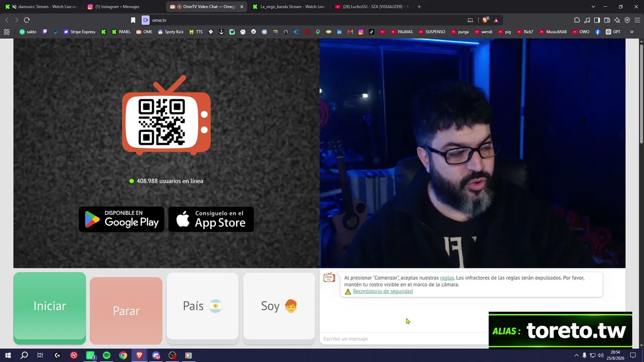644x362 pixels.
Task: Open the Instagram bookmark icon
Action: click(361, 32)
